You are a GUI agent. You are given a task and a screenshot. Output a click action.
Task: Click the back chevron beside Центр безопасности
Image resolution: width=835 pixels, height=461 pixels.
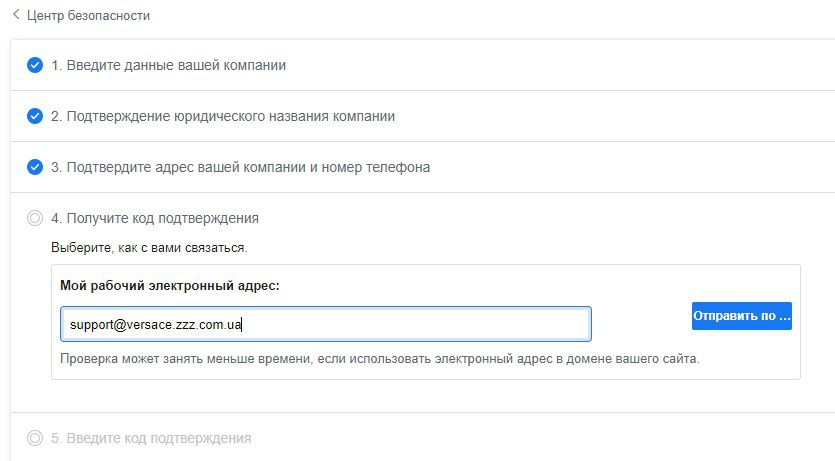pyautogui.click(x=15, y=16)
